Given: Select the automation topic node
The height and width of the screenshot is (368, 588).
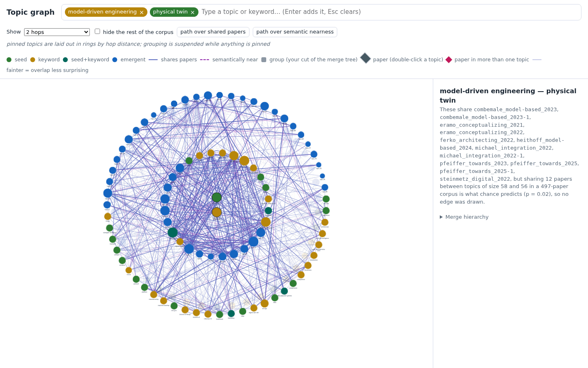Looking at the screenshot, I should (314, 256).
